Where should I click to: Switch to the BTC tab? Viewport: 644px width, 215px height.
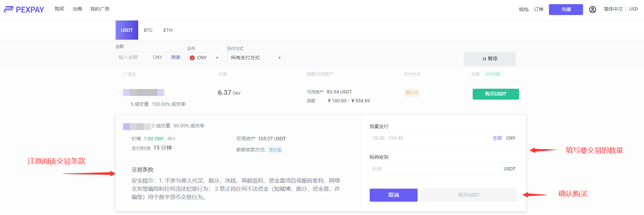pyautogui.click(x=148, y=30)
